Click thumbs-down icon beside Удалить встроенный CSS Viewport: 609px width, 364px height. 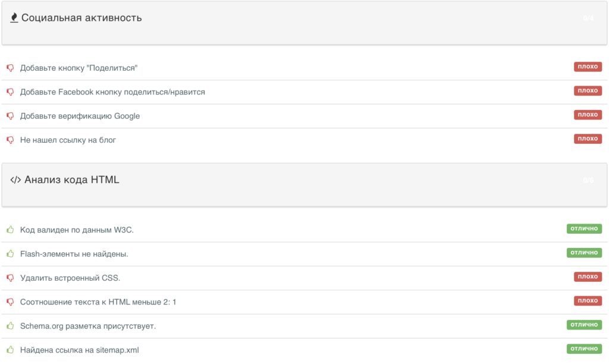coord(11,278)
